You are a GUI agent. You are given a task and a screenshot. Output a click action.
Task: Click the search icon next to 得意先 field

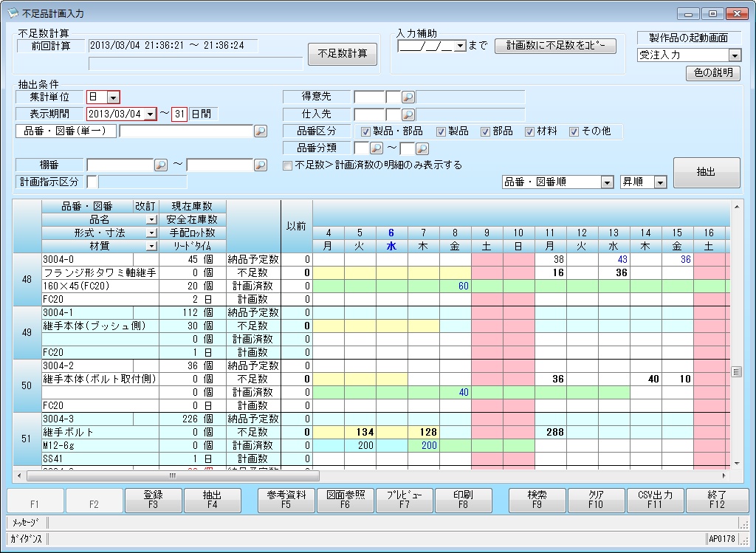tap(408, 97)
